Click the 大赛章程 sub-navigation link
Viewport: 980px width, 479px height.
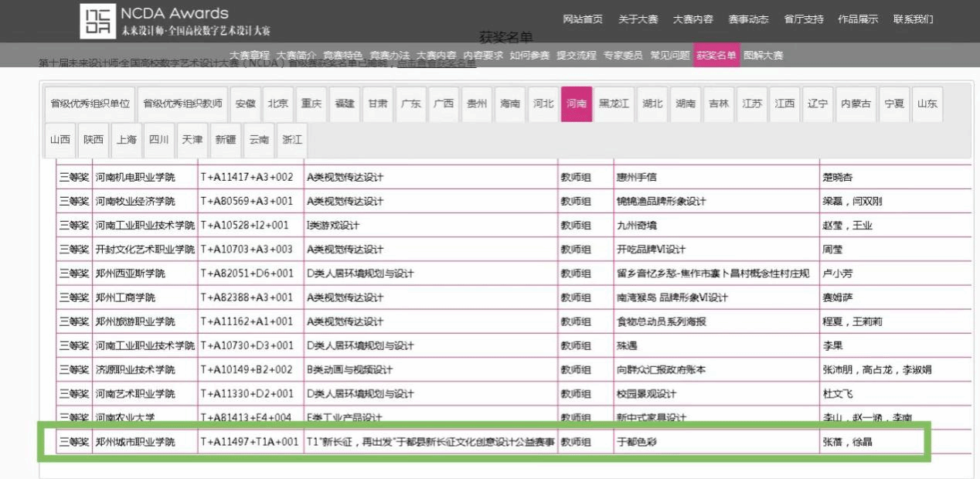(x=250, y=56)
